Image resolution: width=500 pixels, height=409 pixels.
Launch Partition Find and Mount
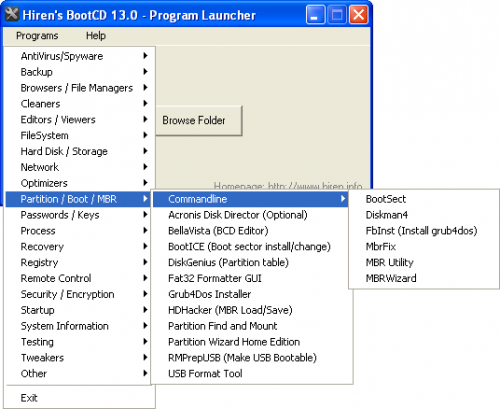252,326
